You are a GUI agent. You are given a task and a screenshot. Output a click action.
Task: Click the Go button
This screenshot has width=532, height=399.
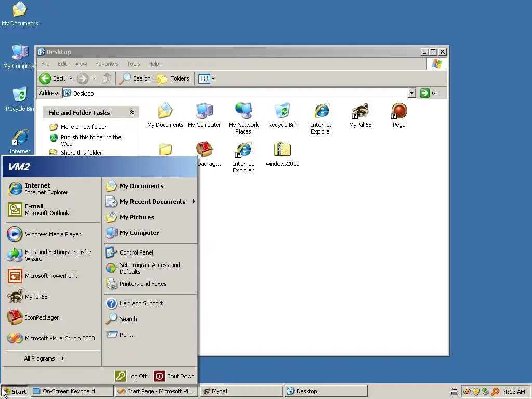pos(430,93)
